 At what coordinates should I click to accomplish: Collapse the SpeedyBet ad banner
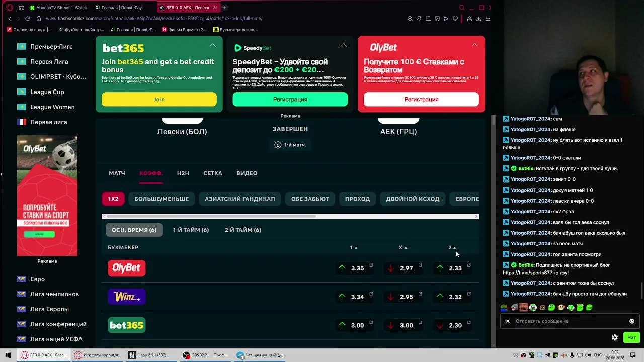pos(344,45)
